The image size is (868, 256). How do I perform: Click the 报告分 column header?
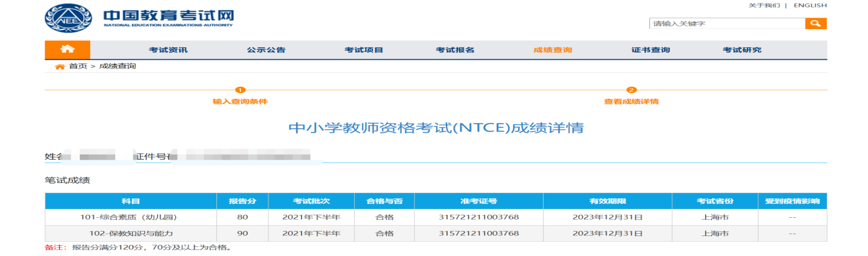point(242,201)
